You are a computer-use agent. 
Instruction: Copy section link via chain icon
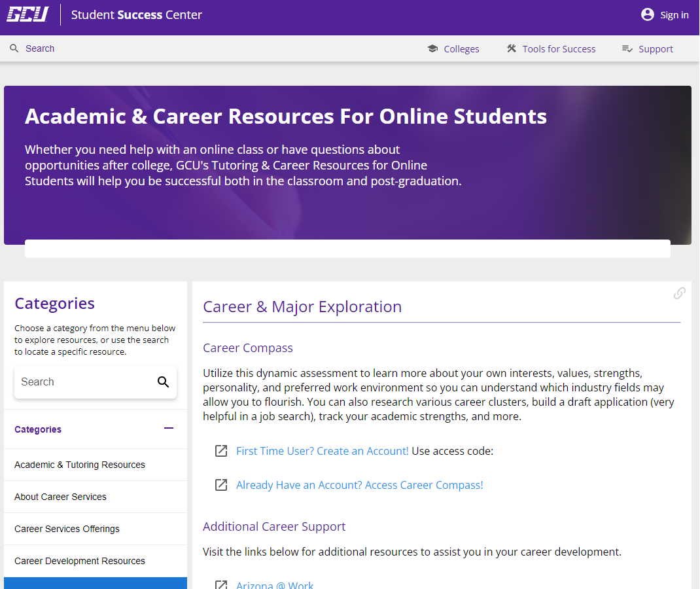(679, 293)
